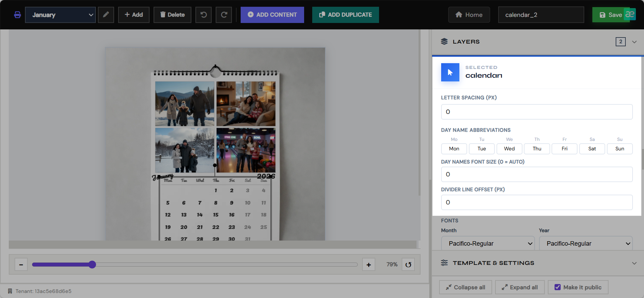Click the 79% zoom value
The width and height of the screenshot is (644, 298).
pyautogui.click(x=392, y=265)
